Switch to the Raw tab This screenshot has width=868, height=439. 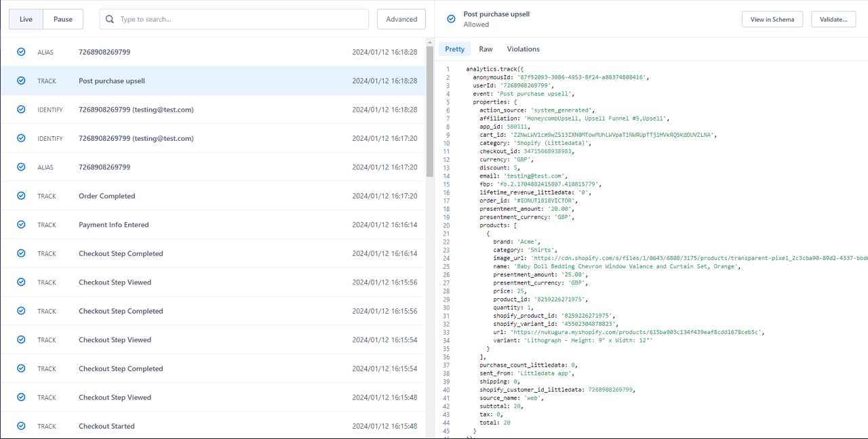pyautogui.click(x=486, y=49)
